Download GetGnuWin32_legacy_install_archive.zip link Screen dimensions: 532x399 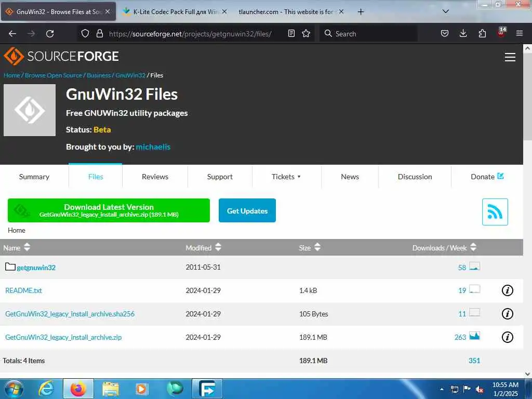(x=63, y=337)
